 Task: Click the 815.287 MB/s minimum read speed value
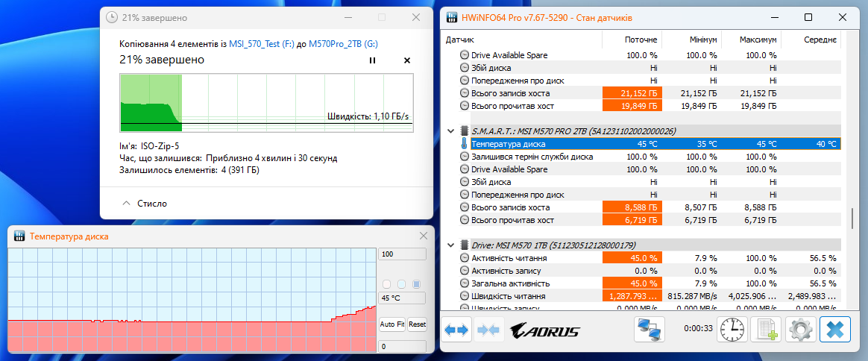point(693,296)
